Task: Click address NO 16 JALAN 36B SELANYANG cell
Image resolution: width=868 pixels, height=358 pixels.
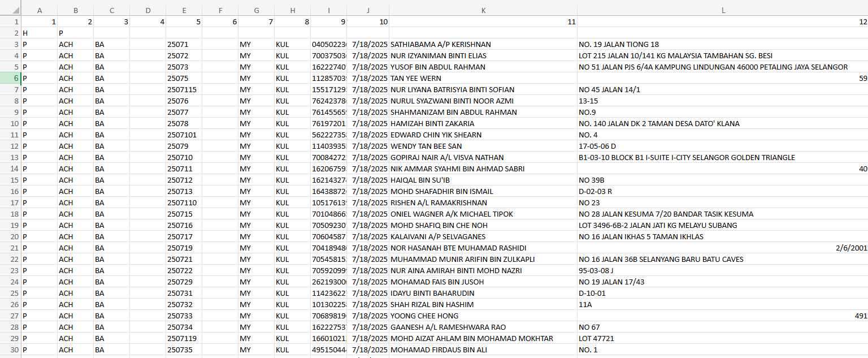Action: click(723, 259)
